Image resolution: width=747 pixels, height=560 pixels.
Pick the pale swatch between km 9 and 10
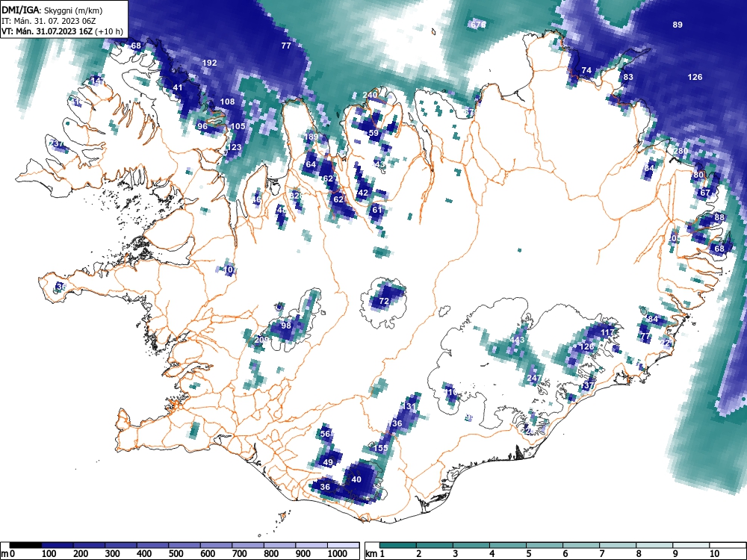[691, 545]
